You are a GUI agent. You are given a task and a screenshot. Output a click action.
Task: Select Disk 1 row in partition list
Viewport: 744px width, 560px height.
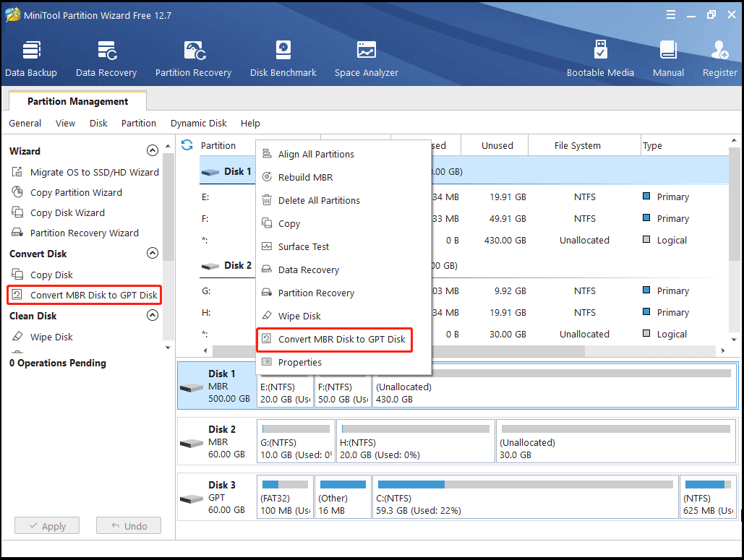(x=464, y=171)
